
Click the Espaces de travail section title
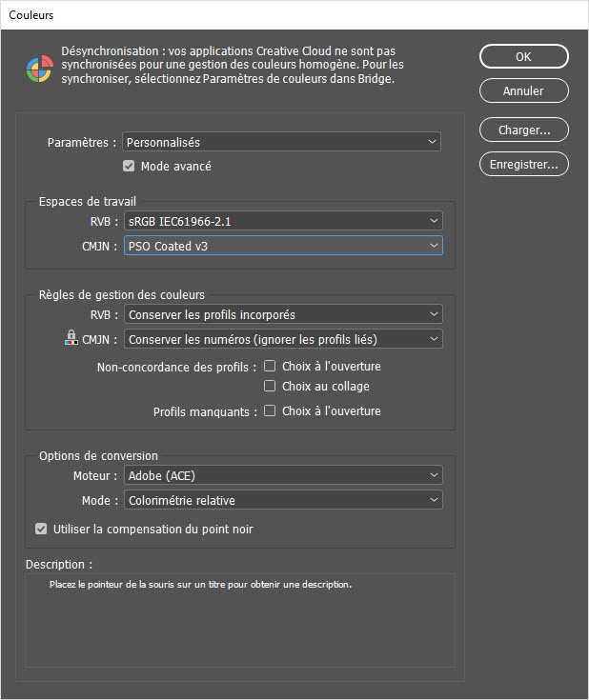[x=88, y=201]
